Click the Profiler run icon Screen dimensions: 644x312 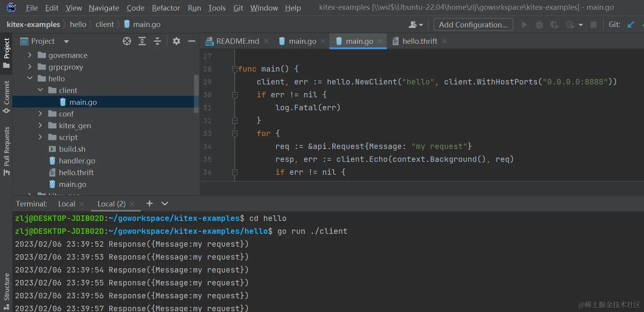[570, 25]
